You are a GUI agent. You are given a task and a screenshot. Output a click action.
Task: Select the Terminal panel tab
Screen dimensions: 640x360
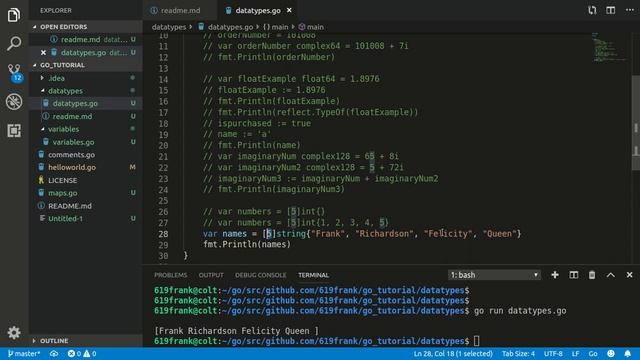click(313, 275)
